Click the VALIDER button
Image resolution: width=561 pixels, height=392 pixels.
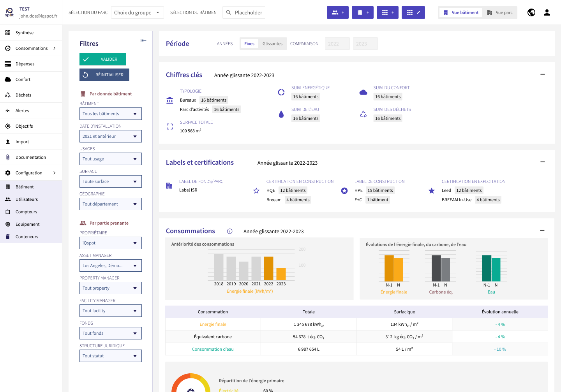[x=103, y=59]
